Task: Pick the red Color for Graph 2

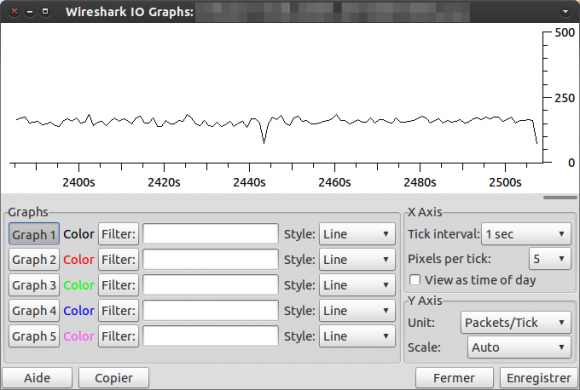Action: tap(79, 259)
